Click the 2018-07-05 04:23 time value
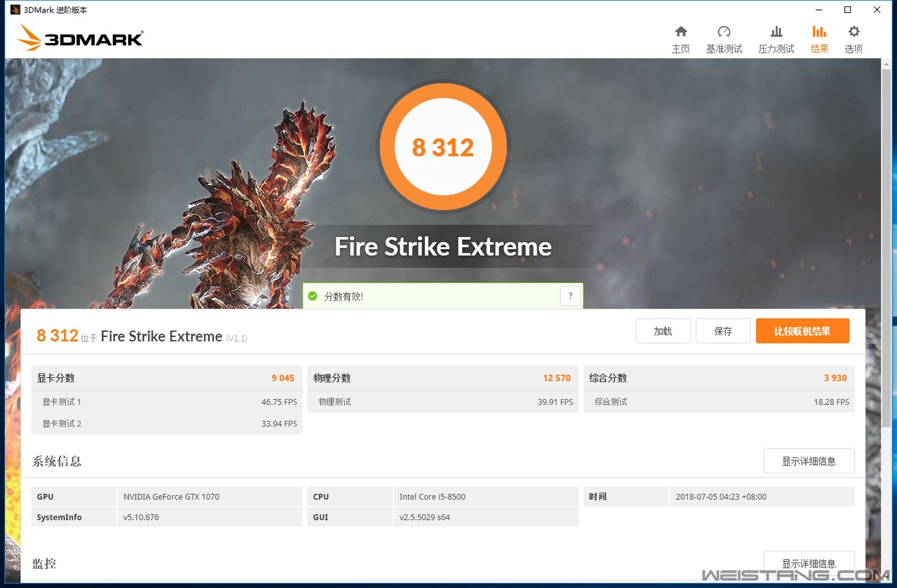897x588 pixels. click(x=721, y=497)
